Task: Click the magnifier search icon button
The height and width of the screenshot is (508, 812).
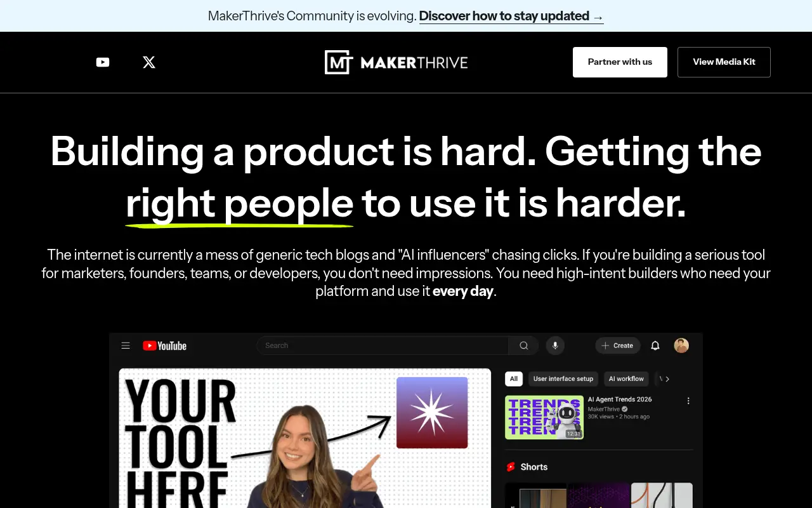Action: [523, 345]
